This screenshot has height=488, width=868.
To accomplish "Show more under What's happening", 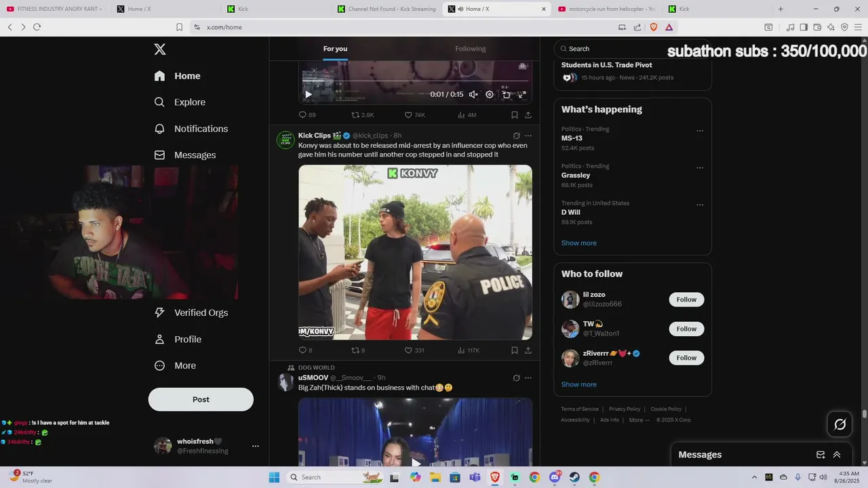I will tap(579, 243).
